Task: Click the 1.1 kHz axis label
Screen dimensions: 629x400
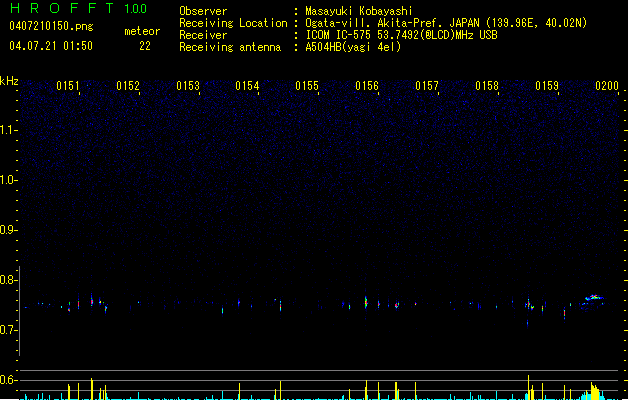Action: 8,130
